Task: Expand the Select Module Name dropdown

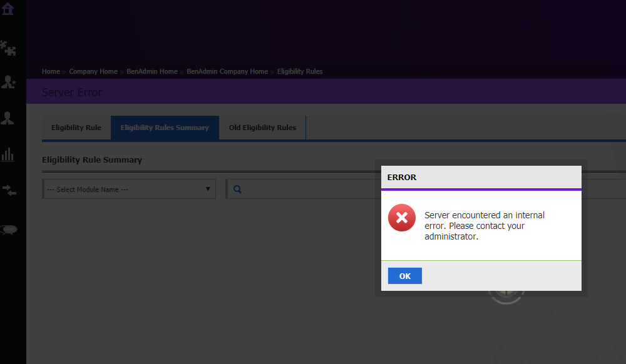Action: (129, 190)
